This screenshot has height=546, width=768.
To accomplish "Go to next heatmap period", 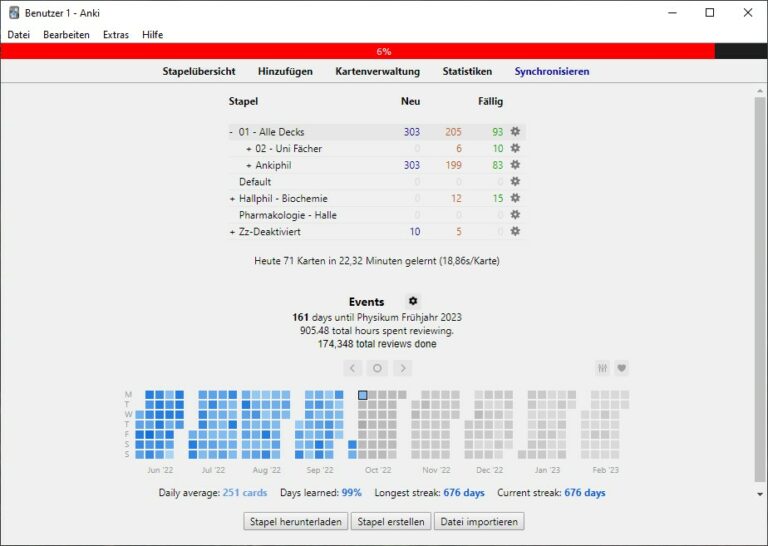I will point(403,368).
